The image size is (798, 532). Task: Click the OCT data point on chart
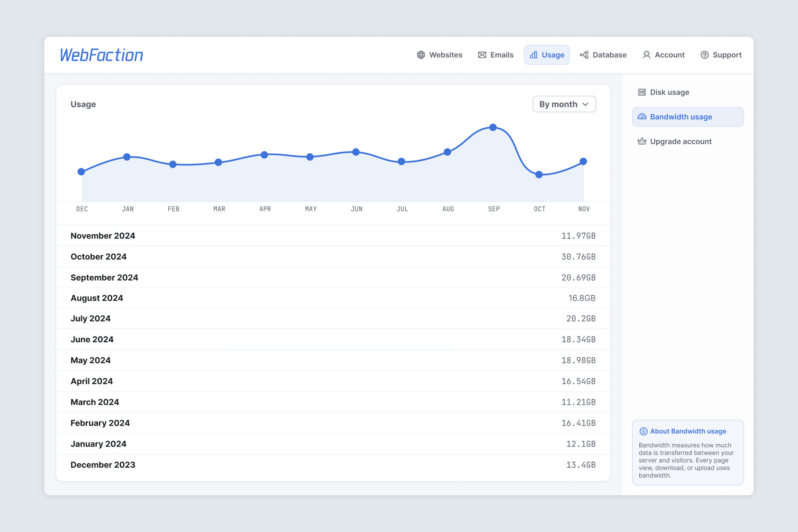[x=539, y=175]
